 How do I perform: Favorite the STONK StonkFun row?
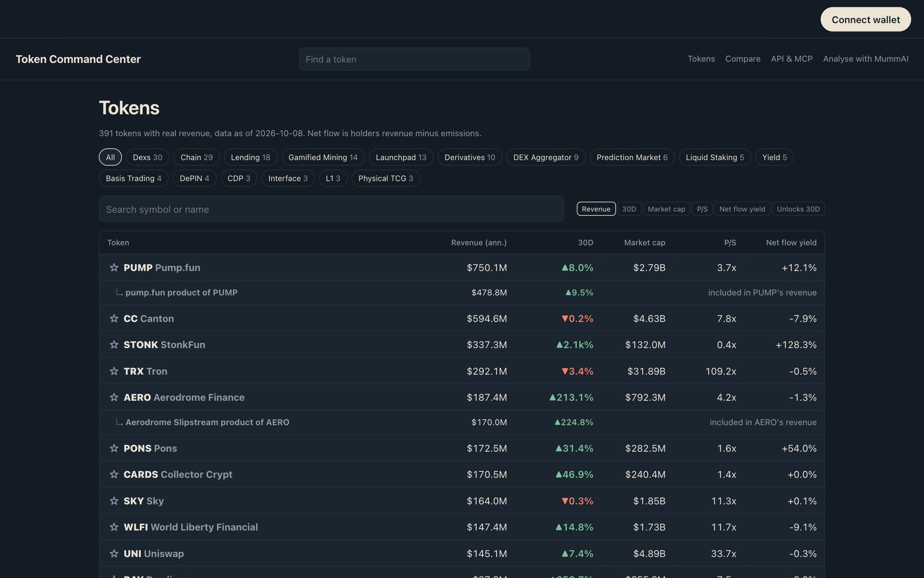coord(114,345)
